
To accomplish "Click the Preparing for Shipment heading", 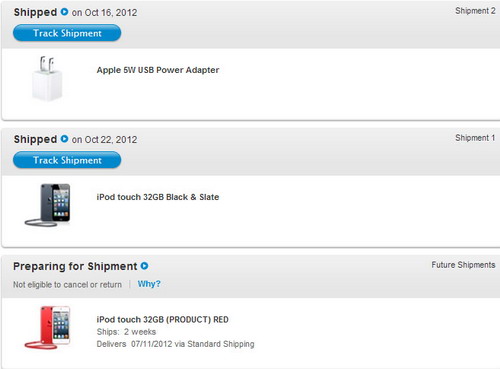I will [75, 266].
